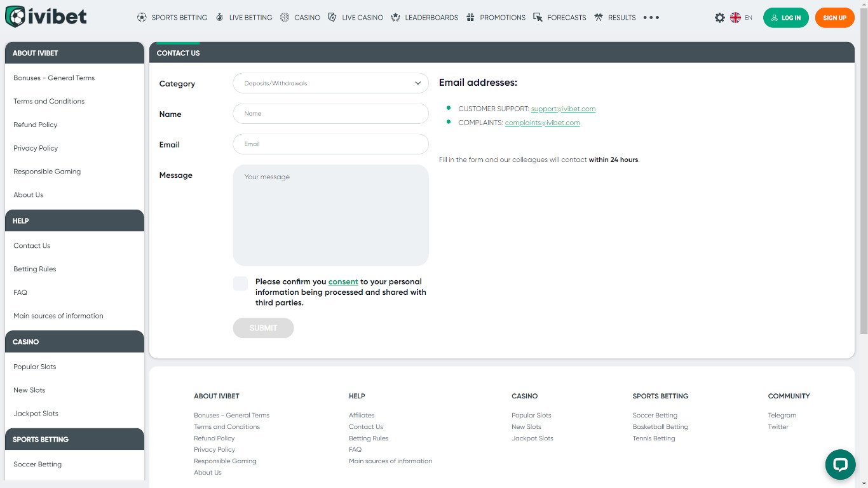The image size is (868, 488).
Task: Click the Forecasts icon
Action: (x=538, y=17)
